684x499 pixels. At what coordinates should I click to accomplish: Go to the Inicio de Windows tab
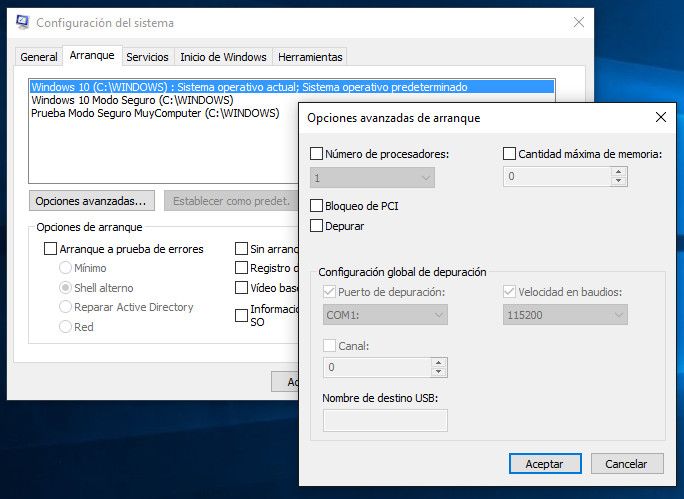(x=223, y=57)
